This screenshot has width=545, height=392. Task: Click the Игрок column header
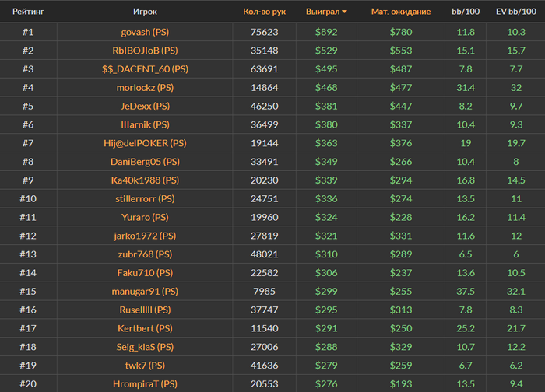click(145, 12)
